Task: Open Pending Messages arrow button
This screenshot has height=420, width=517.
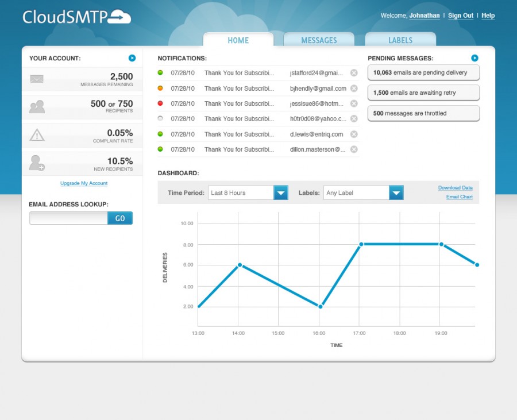Action: coord(474,58)
